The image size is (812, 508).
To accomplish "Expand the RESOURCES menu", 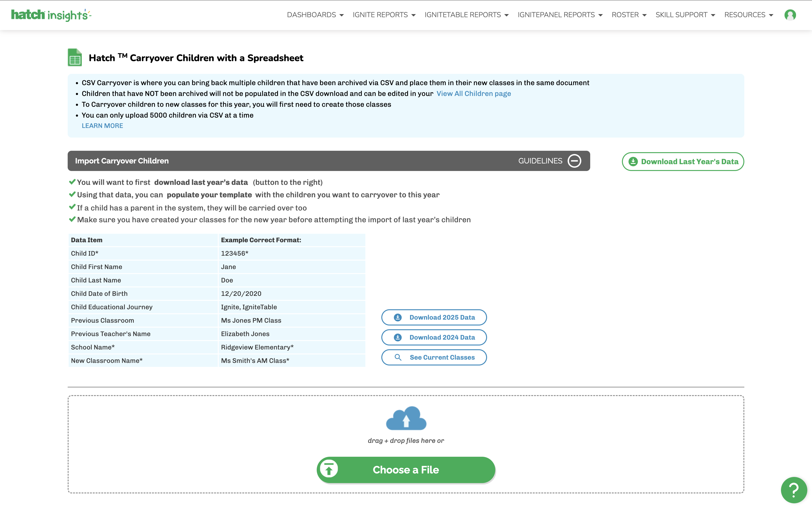I will point(749,15).
